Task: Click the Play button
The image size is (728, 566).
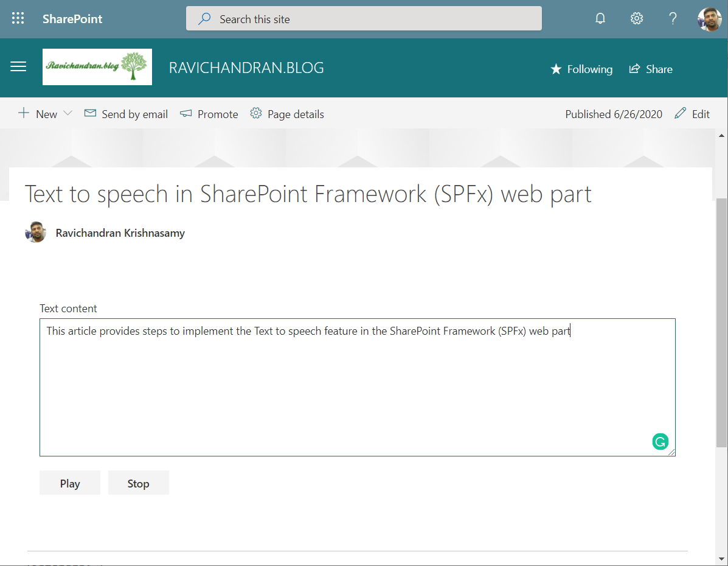Action: (70, 483)
